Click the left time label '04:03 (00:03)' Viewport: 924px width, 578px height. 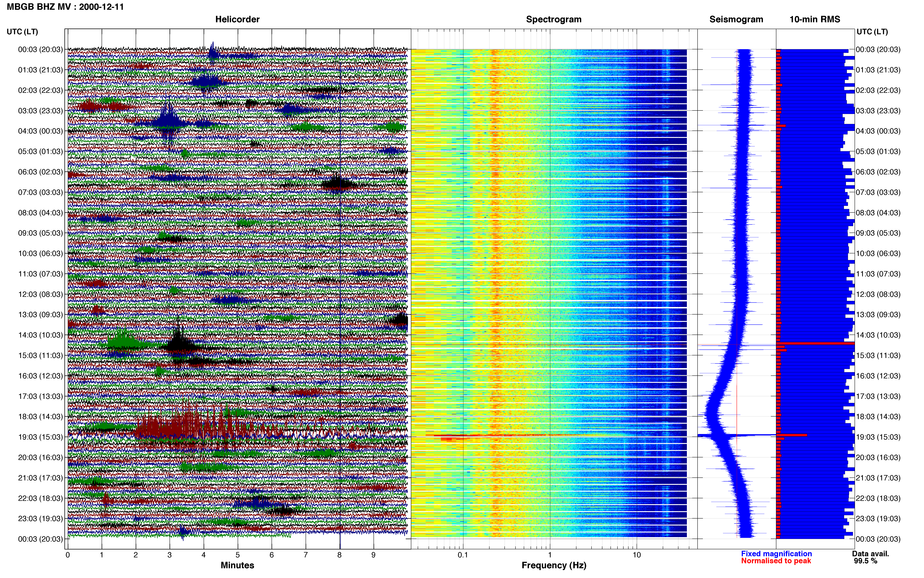click(40, 131)
